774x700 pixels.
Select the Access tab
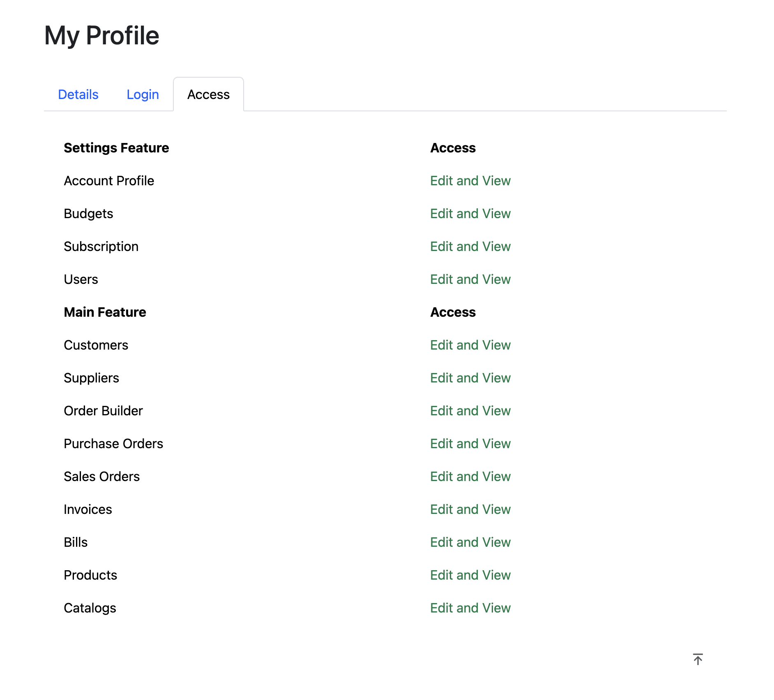(x=208, y=94)
